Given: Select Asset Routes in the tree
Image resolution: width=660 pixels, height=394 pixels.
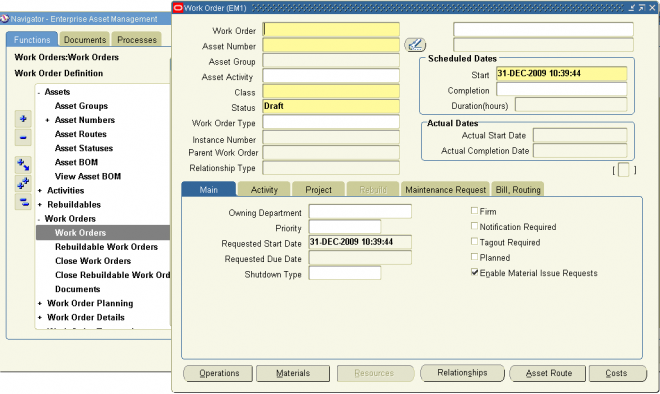Looking at the screenshot, I should [x=80, y=134].
